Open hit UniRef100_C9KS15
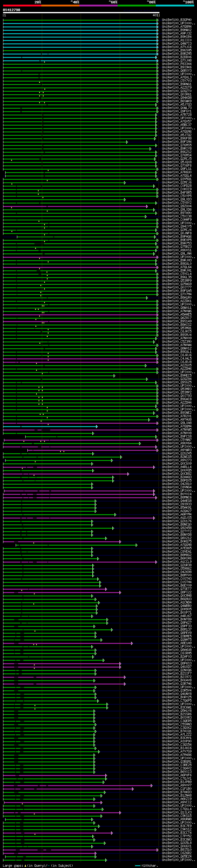 pyautogui.click(x=177, y=816)
